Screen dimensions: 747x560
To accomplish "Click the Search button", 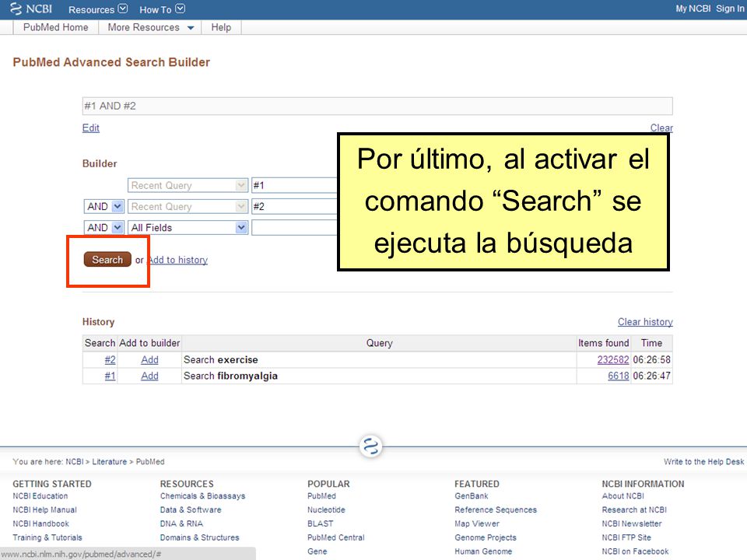I will 107,260.
